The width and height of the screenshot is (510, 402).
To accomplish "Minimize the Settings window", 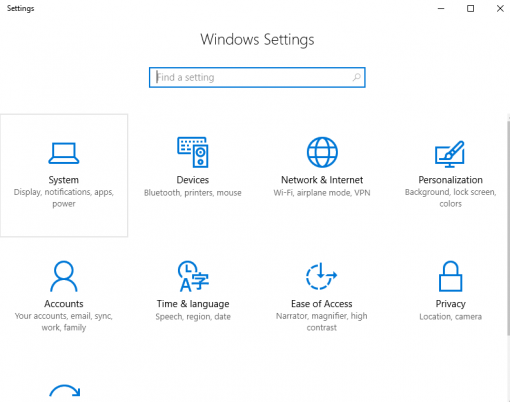I will pos(441,8).
